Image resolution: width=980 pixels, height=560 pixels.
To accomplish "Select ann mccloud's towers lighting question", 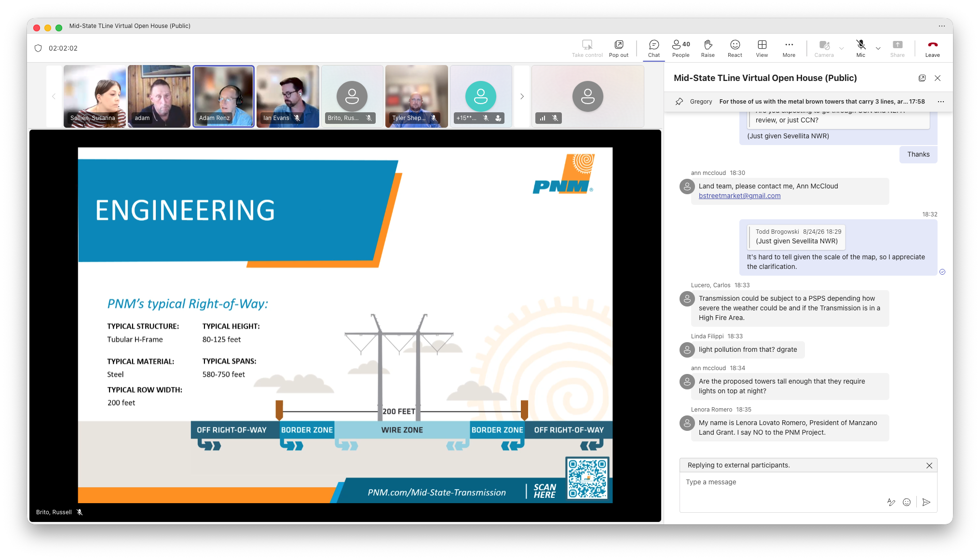I will click(x=790, y=387).
